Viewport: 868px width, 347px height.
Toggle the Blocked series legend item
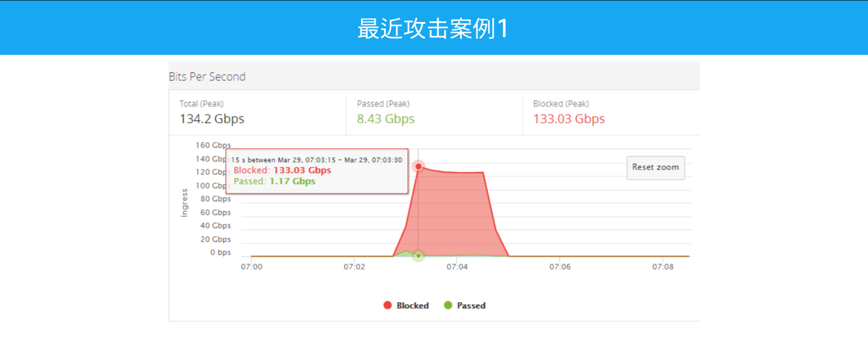[x=412, y=305]
